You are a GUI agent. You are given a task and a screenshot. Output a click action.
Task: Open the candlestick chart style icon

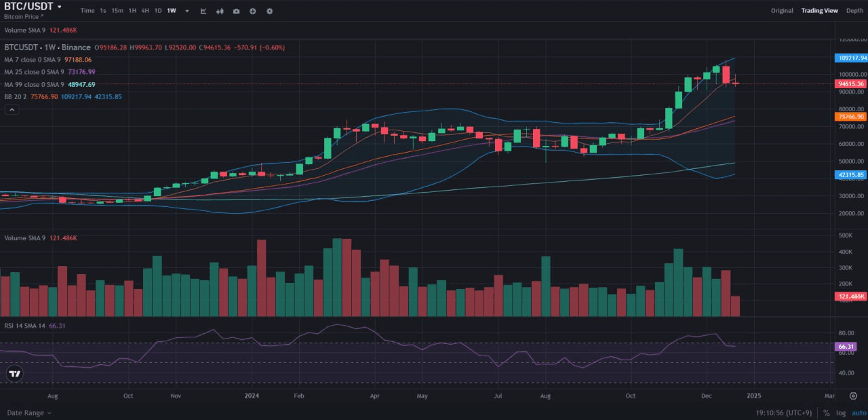point(220,11)
